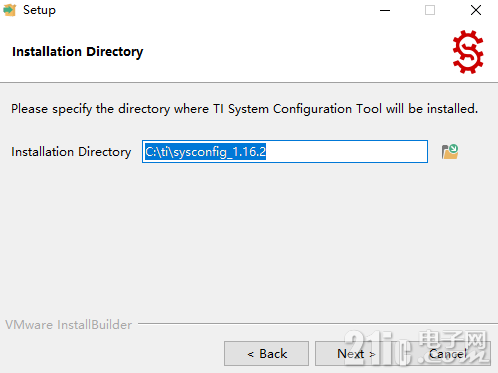This screenshot has width=498, height=373.
Task: Click the disabled maximize button
Action: click(x=430, y=10)
